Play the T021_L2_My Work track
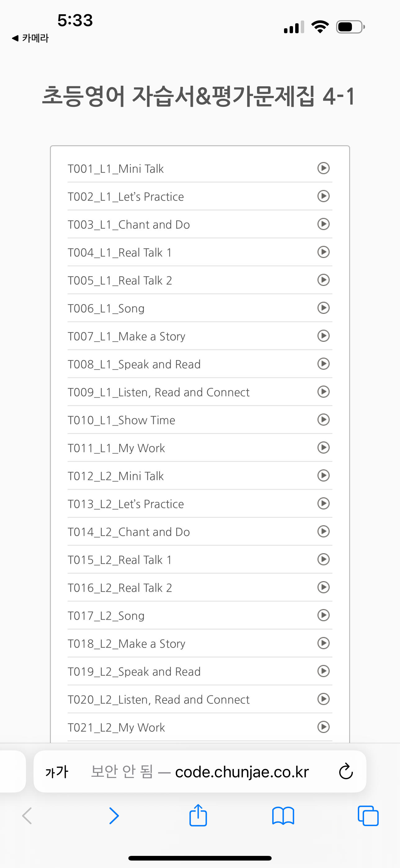Screen dimensions: 400x868 [323, 727]
